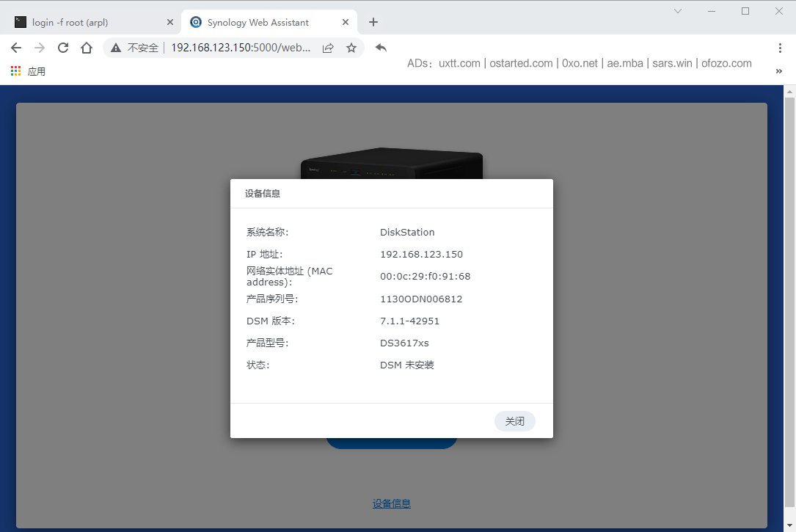Open the browser home page icon
796x532 pixels.
87,48
